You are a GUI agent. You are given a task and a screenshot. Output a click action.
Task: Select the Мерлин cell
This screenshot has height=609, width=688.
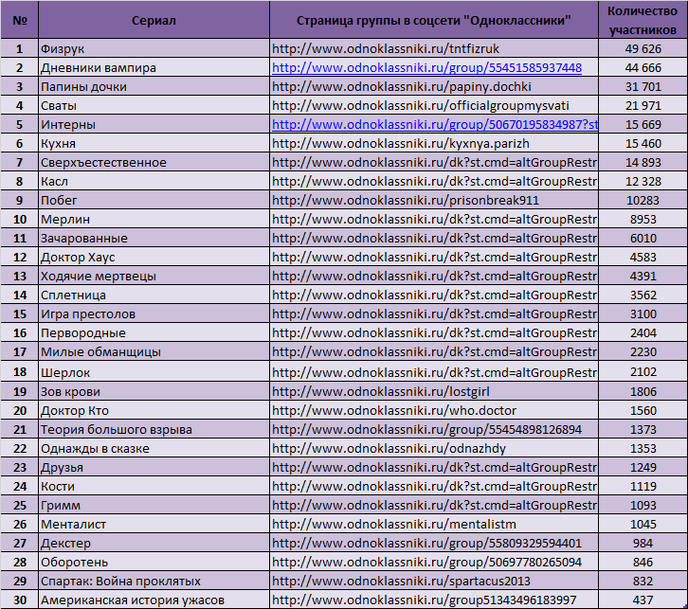click(x=154, y=219)
